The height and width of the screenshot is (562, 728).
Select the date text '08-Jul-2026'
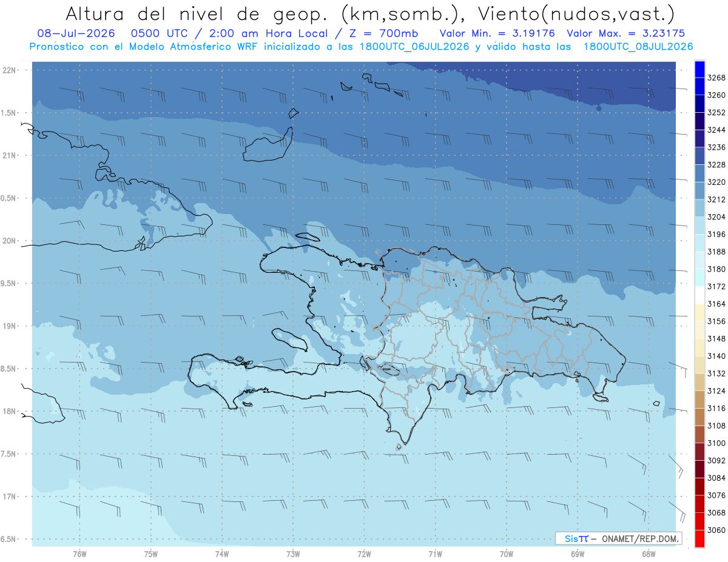click(x=76, y=33)
